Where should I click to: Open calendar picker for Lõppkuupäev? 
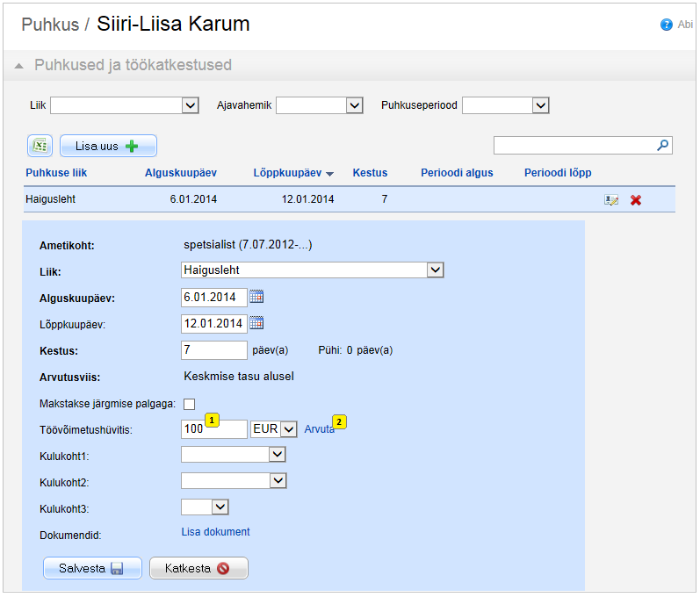point(256,323)
